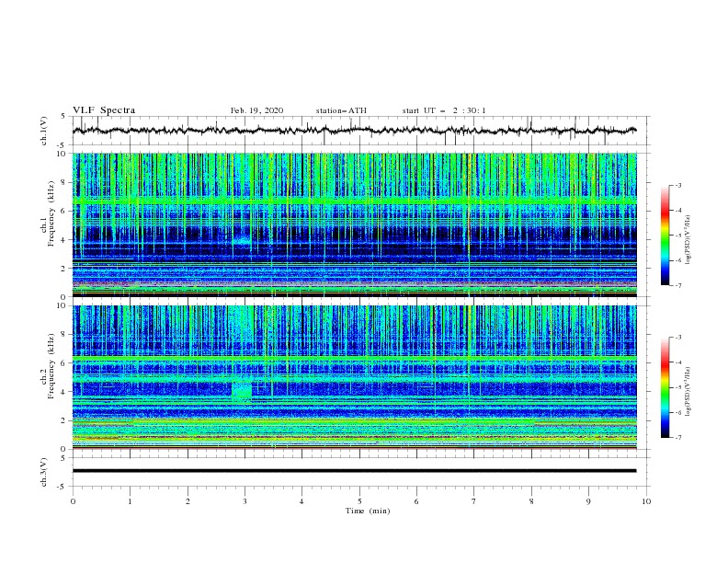This screenshot has height=563, width=728.
Task: Click the "station=ATH" header label
Action: click(x=341, y=110)
